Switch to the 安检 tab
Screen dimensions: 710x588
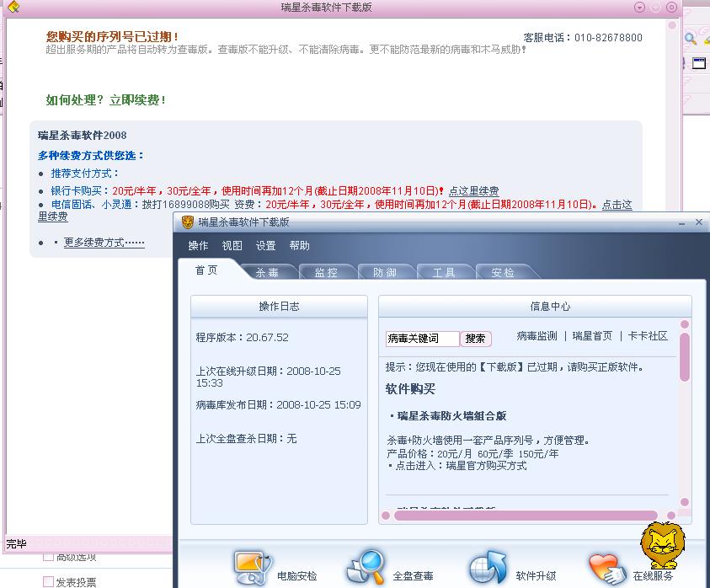pyautogui.click(x=503, y=272)
